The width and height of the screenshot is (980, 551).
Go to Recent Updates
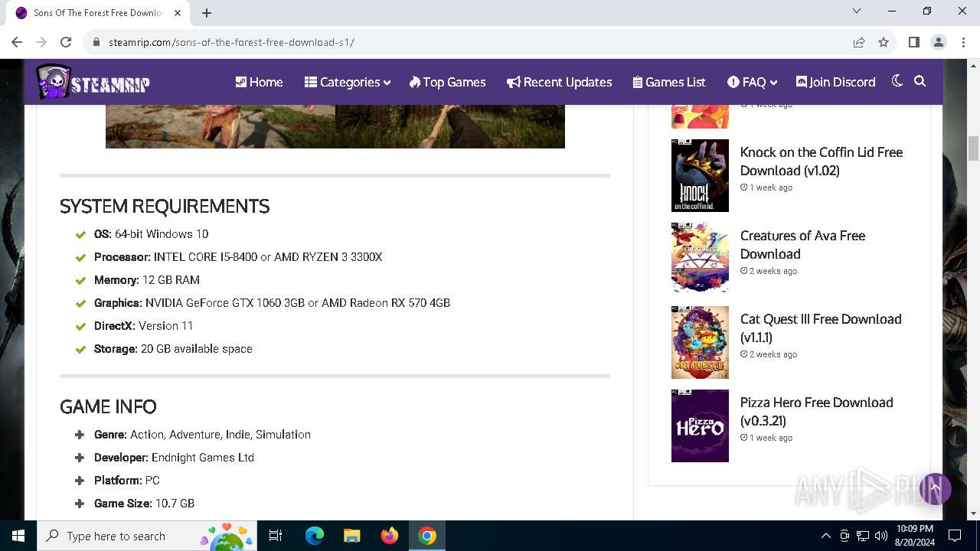[x=559, y=82]
